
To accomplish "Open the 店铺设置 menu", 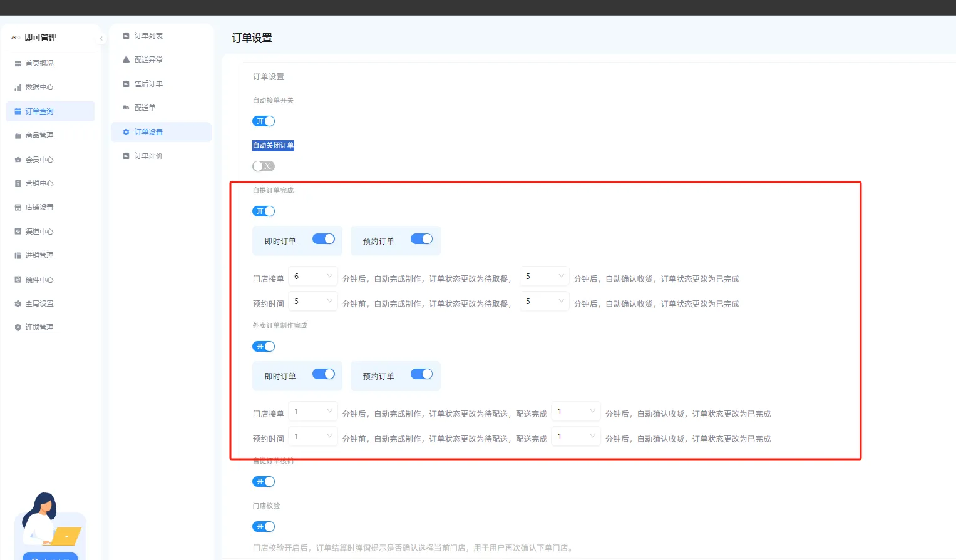I will pos(50,207).
